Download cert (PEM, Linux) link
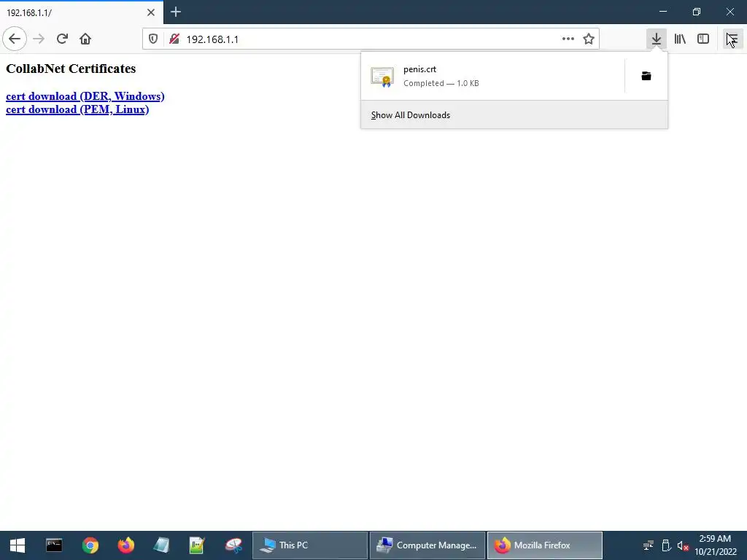 tap(77, 109)
